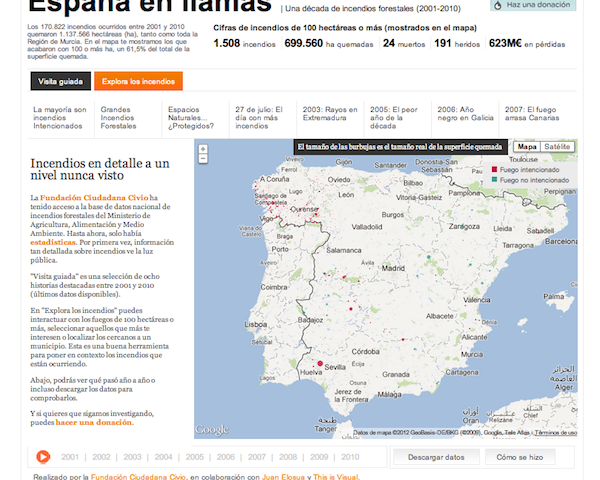
Task: Click the 623M€ en pérdidas statistic
Action: [x=527, y=43]
